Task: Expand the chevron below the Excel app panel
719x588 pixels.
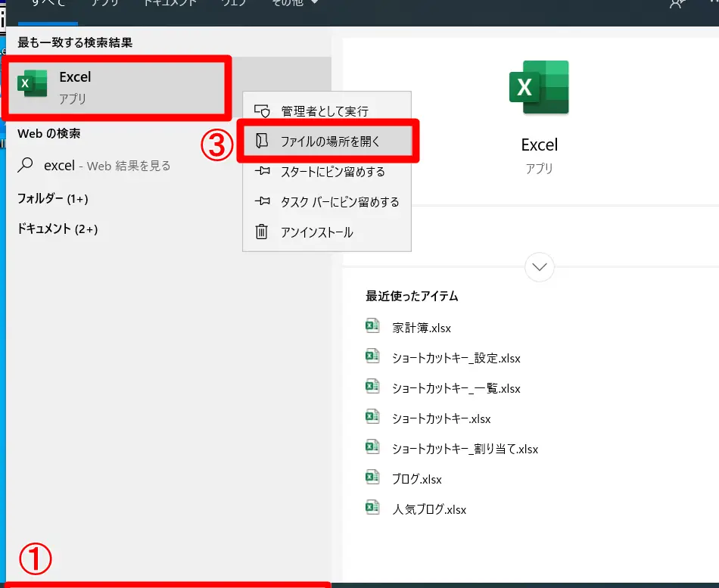Action: point(539,267)
